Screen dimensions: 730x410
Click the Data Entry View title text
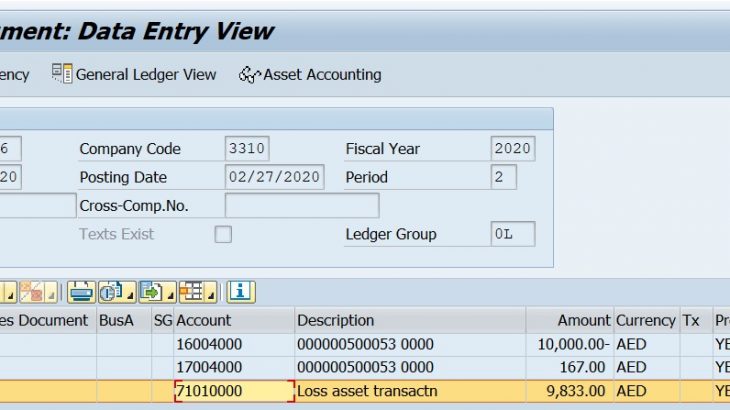[x=176, y=32]
